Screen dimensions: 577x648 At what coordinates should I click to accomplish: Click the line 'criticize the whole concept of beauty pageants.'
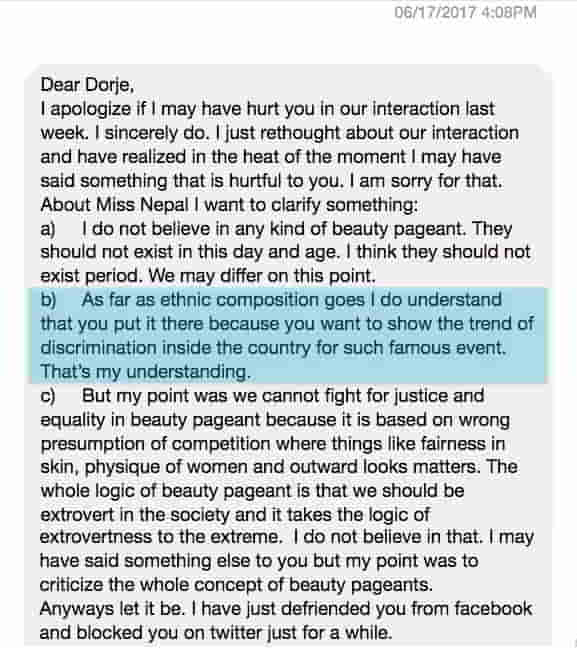[x=236, y=585]
